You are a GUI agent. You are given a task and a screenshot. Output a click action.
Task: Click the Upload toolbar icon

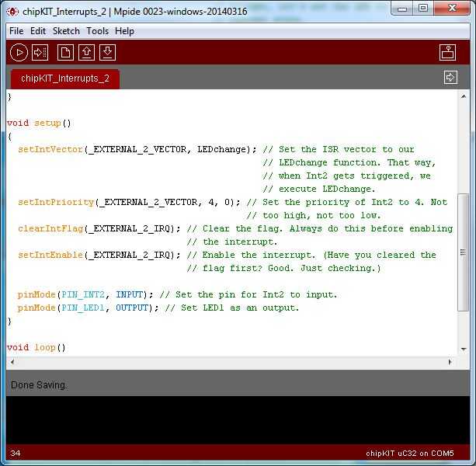[40, 53]
